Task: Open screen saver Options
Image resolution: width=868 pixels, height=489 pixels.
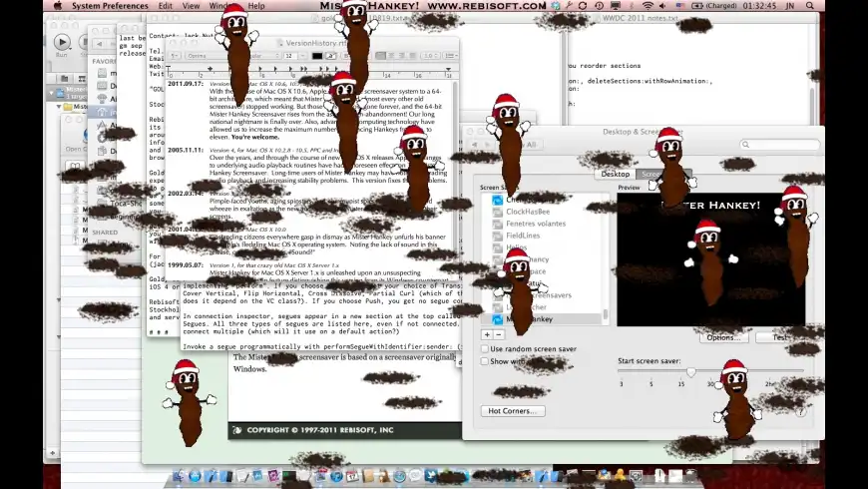Action: [x=724, y=337]
